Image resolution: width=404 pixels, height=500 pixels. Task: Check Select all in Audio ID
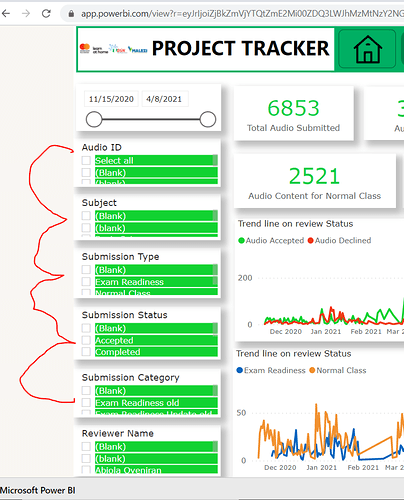point(86,160)
